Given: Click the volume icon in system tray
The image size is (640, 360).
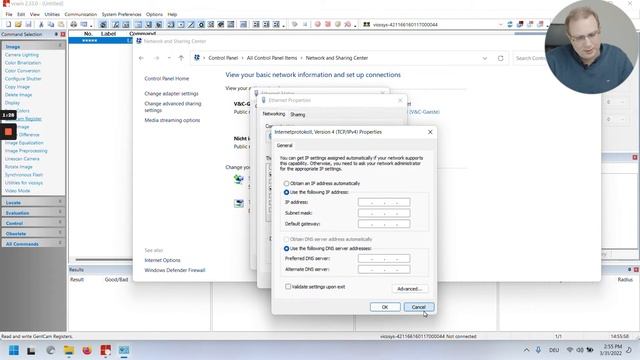Looking at the screenshot, I should [580, 350].
